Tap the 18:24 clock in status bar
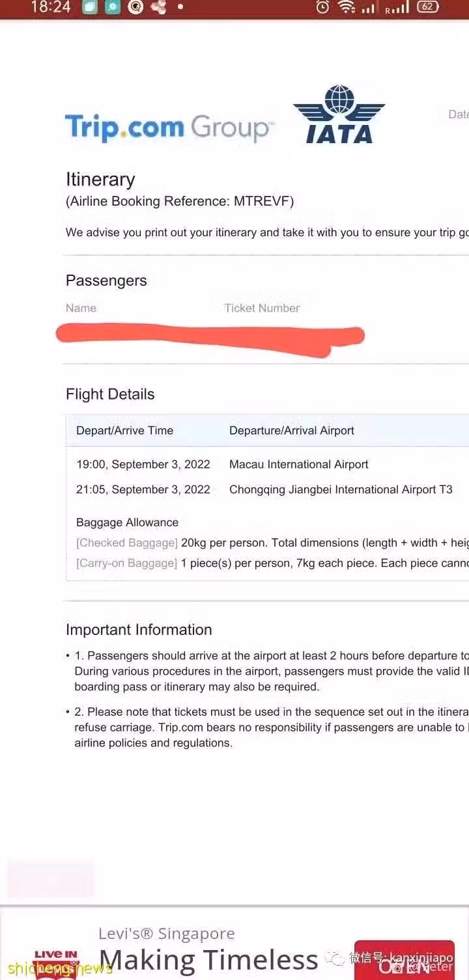Screen dimensions: 469x980 tap(50, 8)
